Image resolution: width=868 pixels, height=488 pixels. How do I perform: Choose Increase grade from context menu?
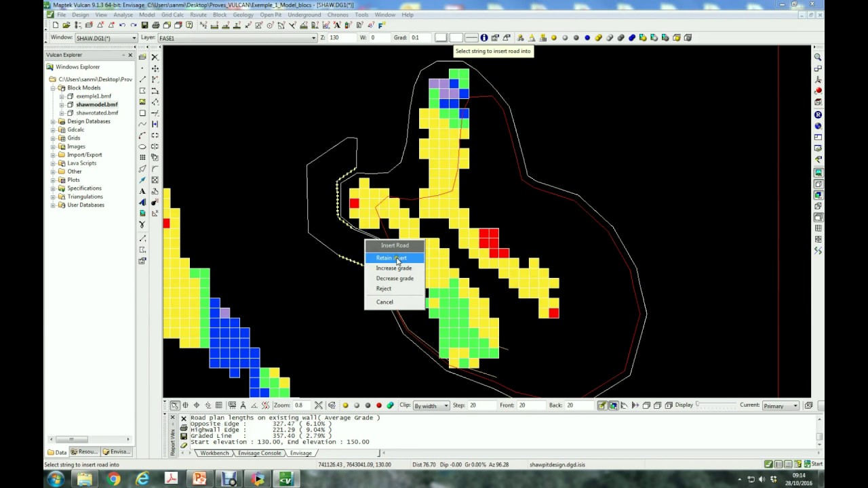tap(395, 268)
